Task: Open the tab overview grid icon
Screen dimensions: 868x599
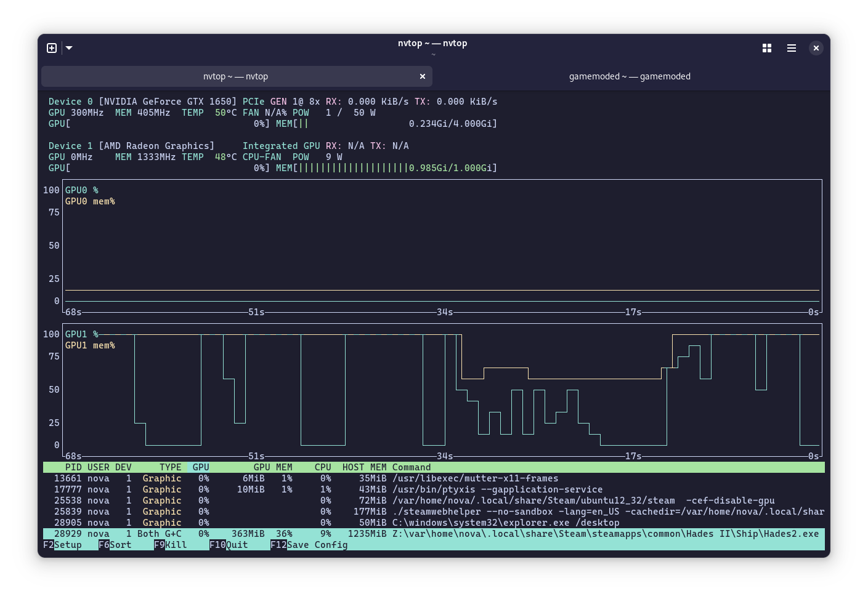Action: pyautogui.click(x=767, y=48)
